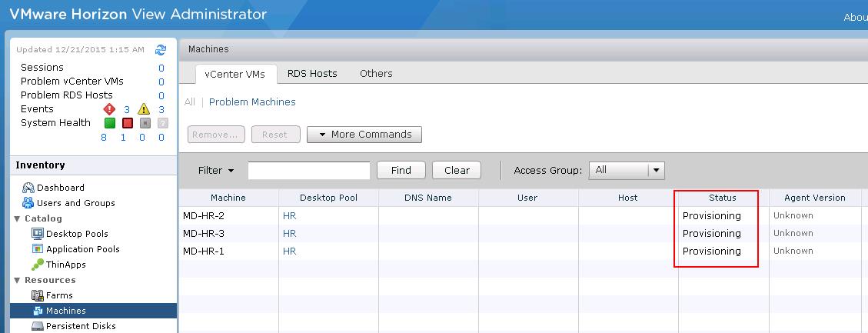Open Dashboard from the Inventory panel

tap(60, 188)
